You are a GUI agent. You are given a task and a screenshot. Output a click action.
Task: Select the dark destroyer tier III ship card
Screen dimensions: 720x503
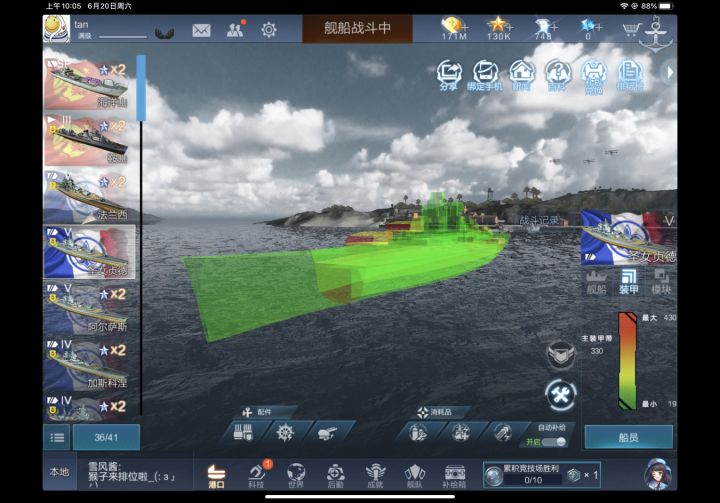click(x=90, y=140)
